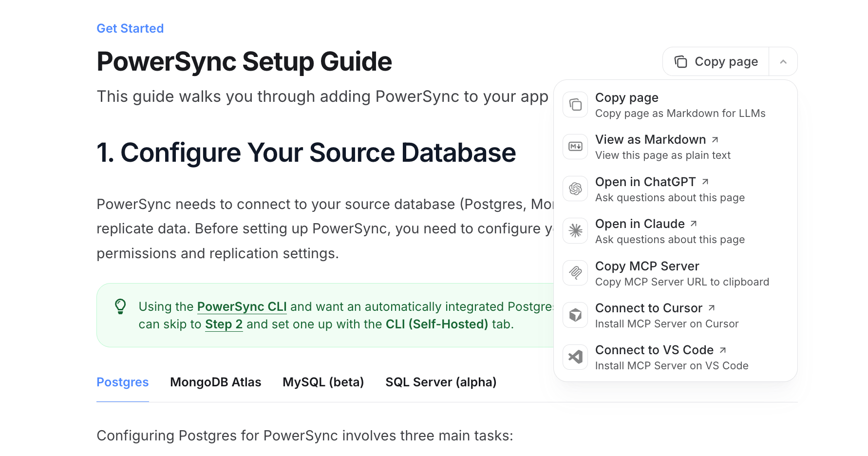
Task: Click "CLI (Self-Hosted)" bold text in tip
Action: 437,324
